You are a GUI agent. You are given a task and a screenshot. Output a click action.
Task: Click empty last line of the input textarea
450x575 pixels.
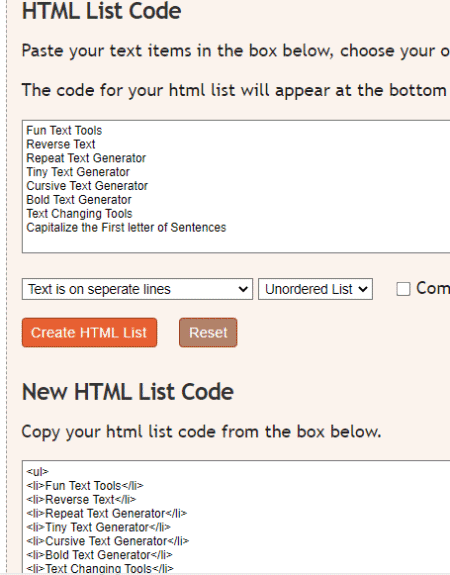235,241
